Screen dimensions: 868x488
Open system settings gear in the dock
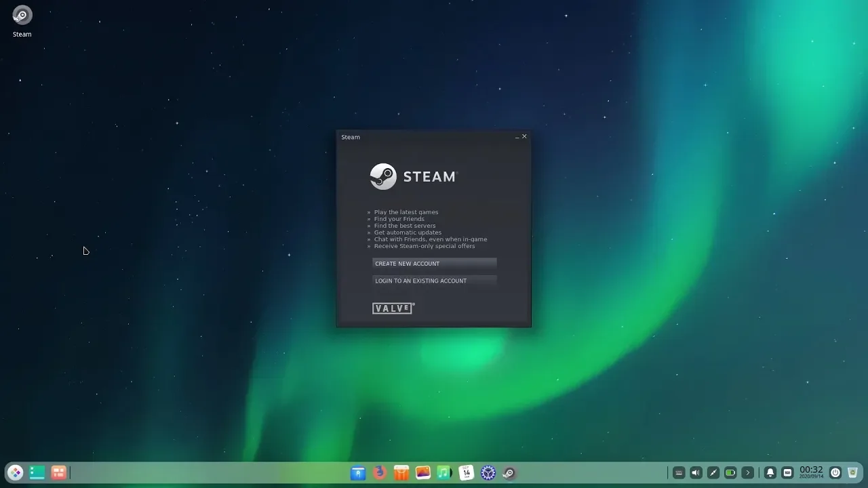point(488,473)
